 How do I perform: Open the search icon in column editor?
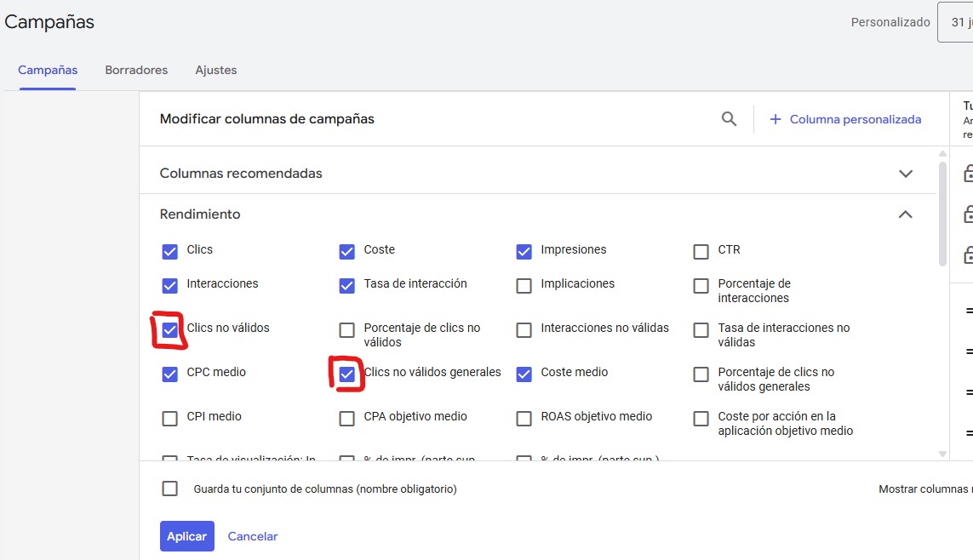[x=730, y=118]
